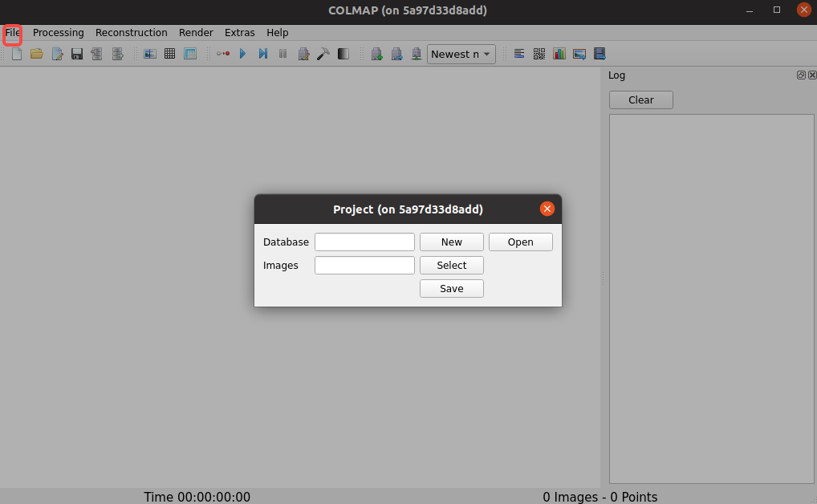The height and width of the screenshot is (504, 817).
Task: Click the Grab image picture icon
Action: [x=579, y=54]
